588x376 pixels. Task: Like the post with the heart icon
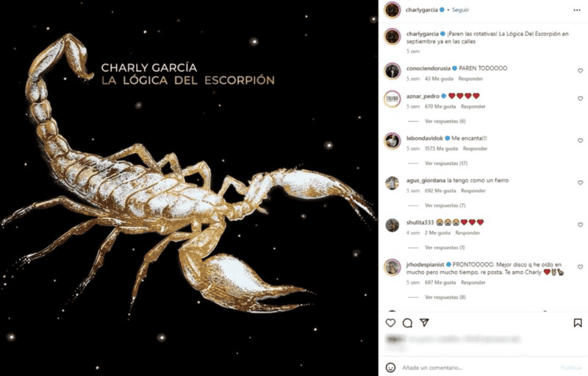coord(390,323)
